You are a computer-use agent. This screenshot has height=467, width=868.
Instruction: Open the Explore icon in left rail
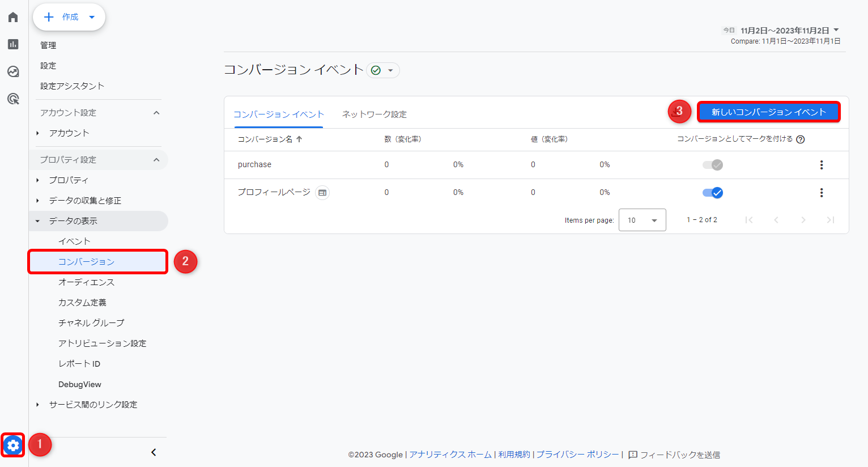13,71
